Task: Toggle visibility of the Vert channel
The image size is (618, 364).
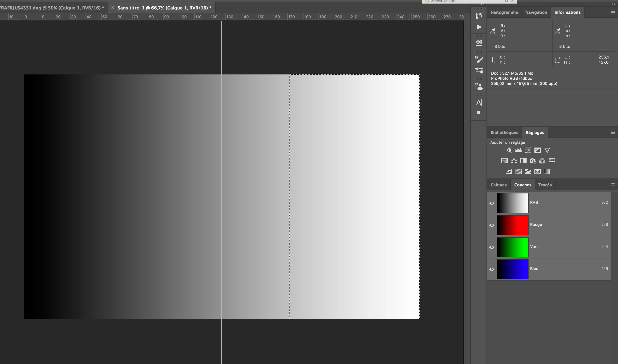Action: tap(492, 247)
